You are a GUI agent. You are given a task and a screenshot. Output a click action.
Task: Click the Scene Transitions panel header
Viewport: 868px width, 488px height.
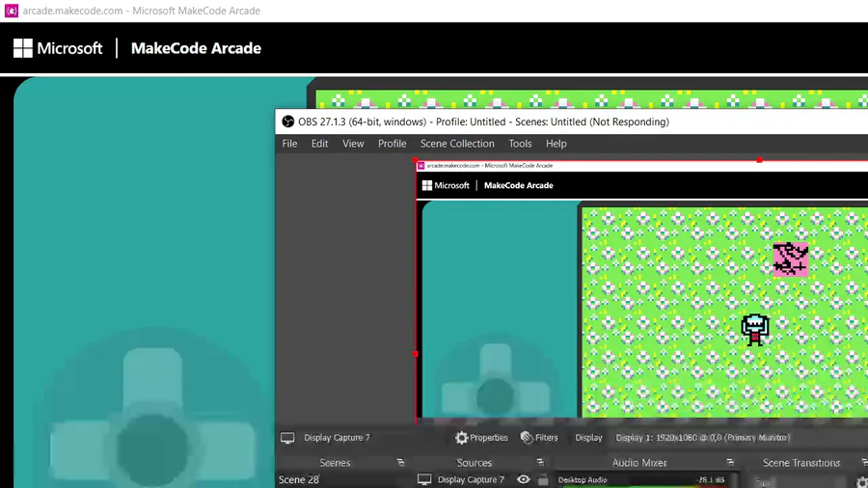(801, 463)
